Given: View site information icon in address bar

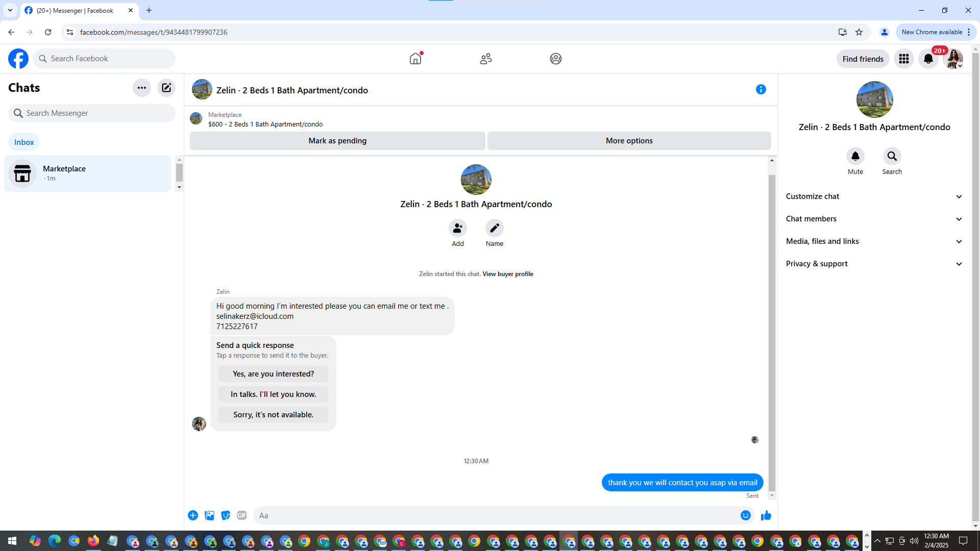Looking at the screenshot, I should [70, 32].
